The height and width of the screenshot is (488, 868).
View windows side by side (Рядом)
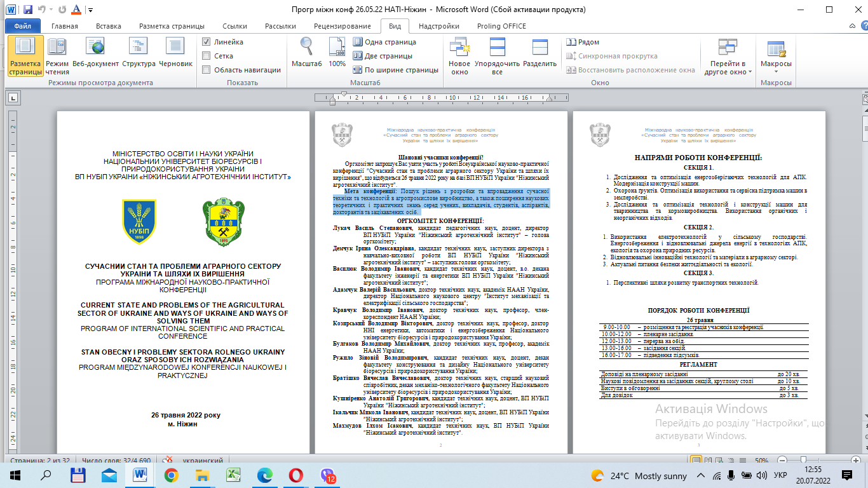click(583, 42)
